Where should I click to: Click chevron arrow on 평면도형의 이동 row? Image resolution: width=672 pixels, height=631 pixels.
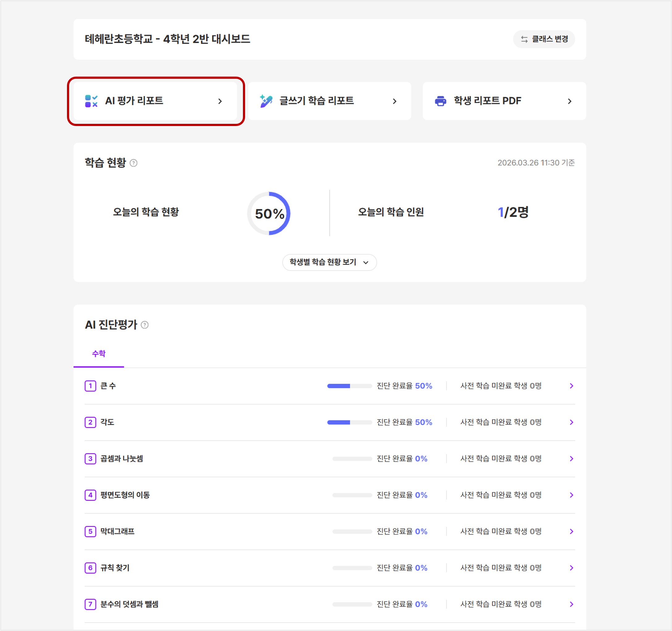[572, 495]
